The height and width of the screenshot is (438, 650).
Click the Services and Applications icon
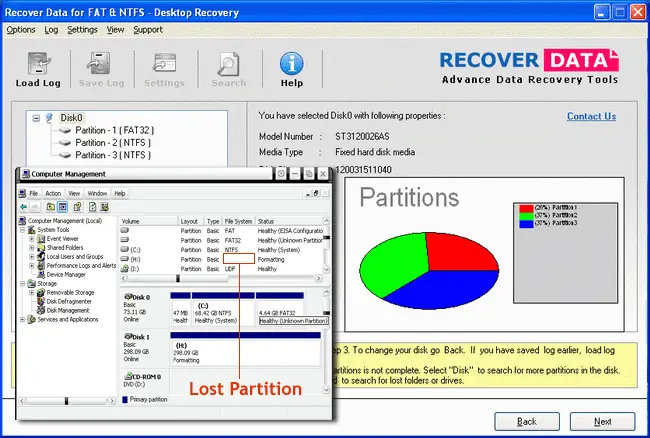(x=32, y=319)
